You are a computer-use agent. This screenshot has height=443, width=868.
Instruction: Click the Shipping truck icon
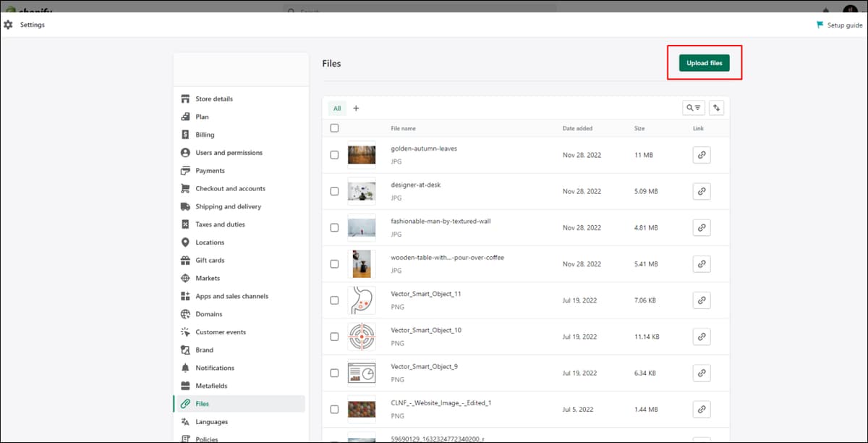(x=185, y=206)
